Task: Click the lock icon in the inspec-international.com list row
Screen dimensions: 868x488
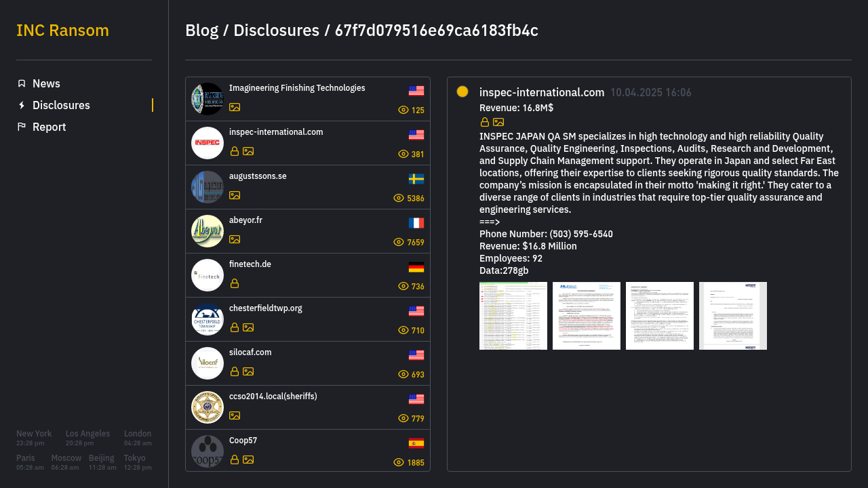Action: coord(235,151)
